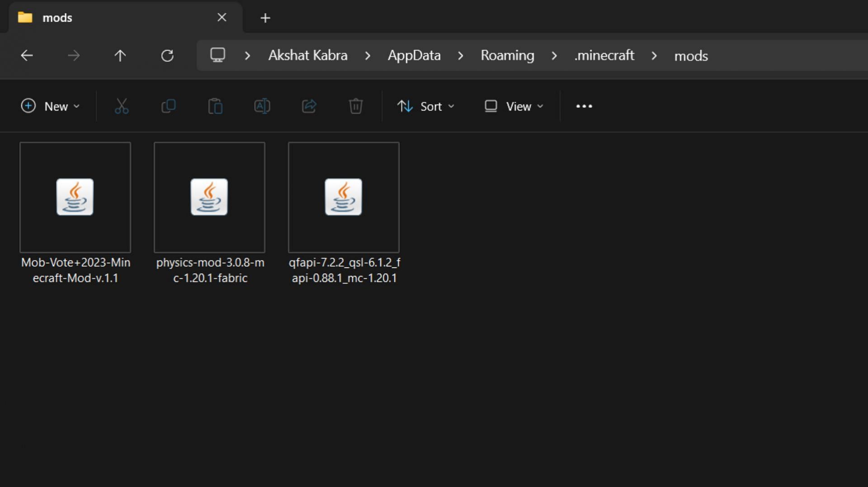Navigate up one folder level

tap(120, 56)
